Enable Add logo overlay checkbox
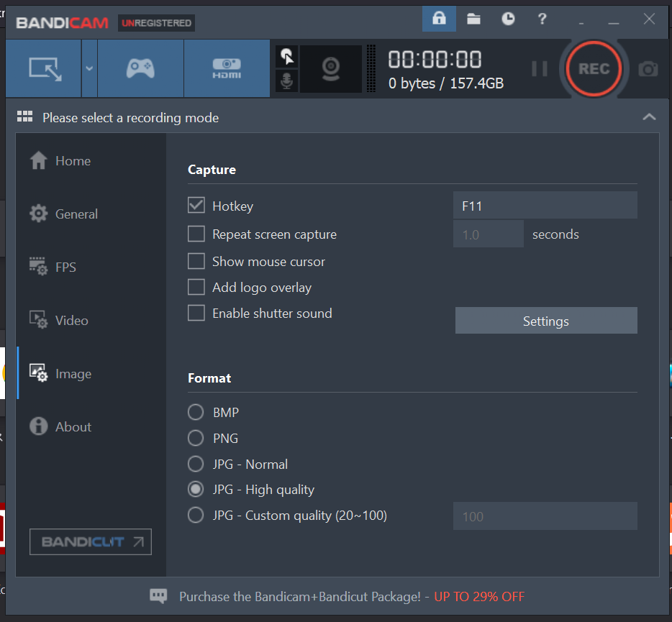 pos(196,287)
